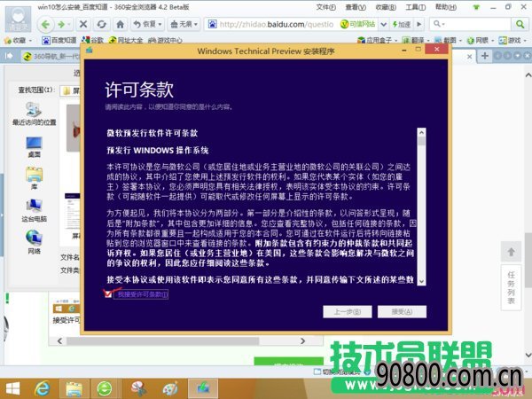Click the 上一步(B) back button

[347, 311]
